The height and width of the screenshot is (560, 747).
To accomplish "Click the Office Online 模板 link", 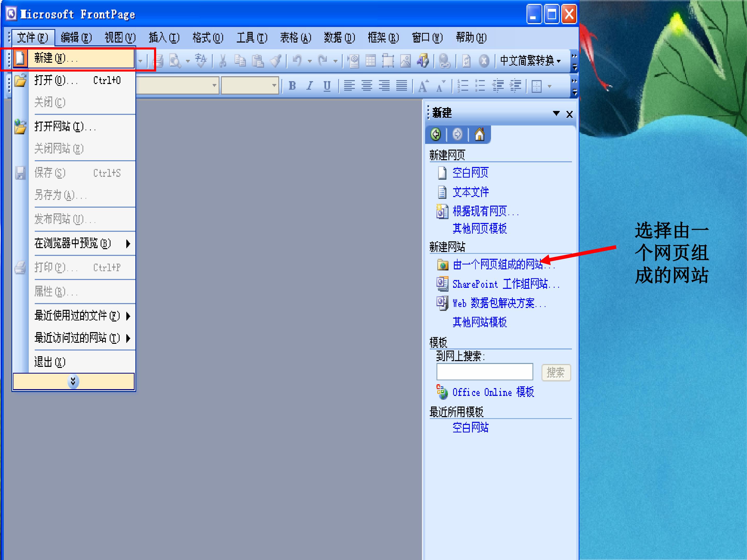I will (493, 392).
